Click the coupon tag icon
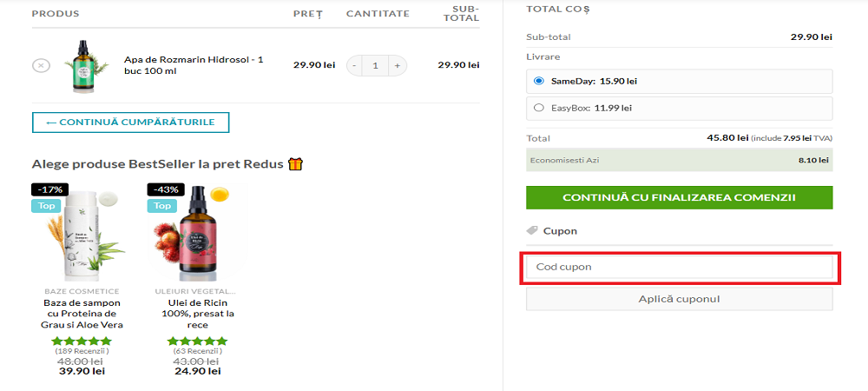Image resolution: width=868 pixels, height=391 pixels. pos(532,231)
